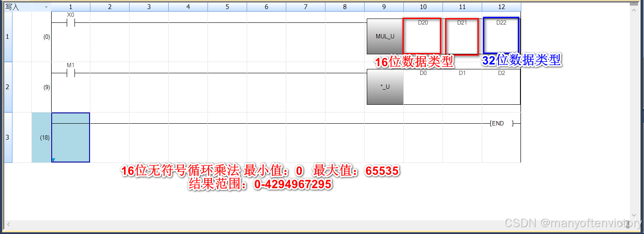
Task: Select column header 5
Action: (227, 7)
